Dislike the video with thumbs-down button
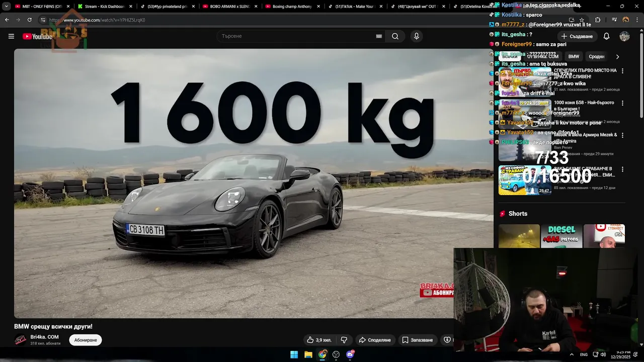The width and height of the screenshot is (644, 362). [344, 340]
